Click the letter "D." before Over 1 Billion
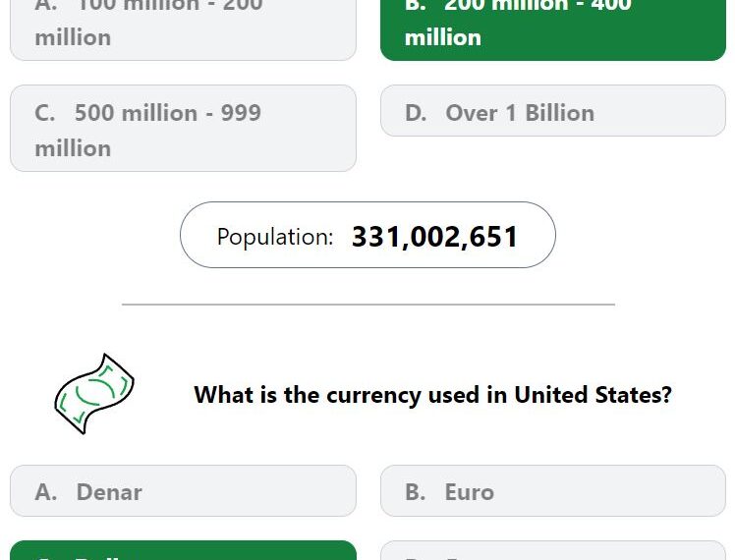735x560 pixels. [416, 113]
